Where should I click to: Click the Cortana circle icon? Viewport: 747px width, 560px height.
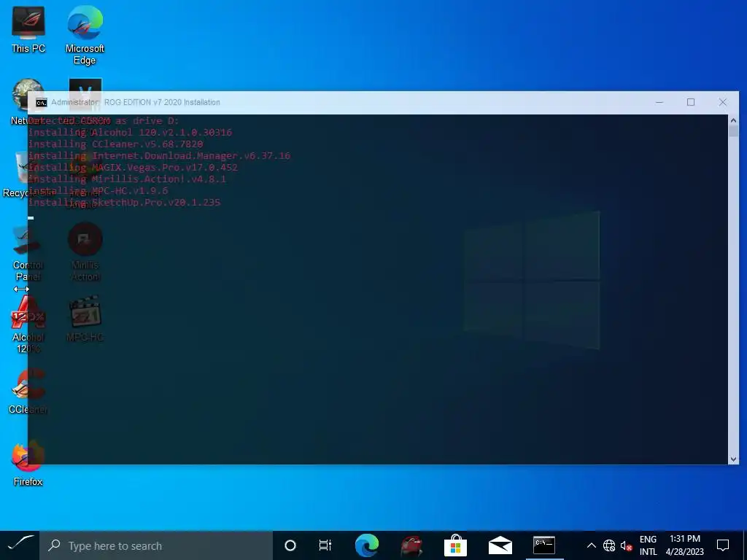point(290,545)
